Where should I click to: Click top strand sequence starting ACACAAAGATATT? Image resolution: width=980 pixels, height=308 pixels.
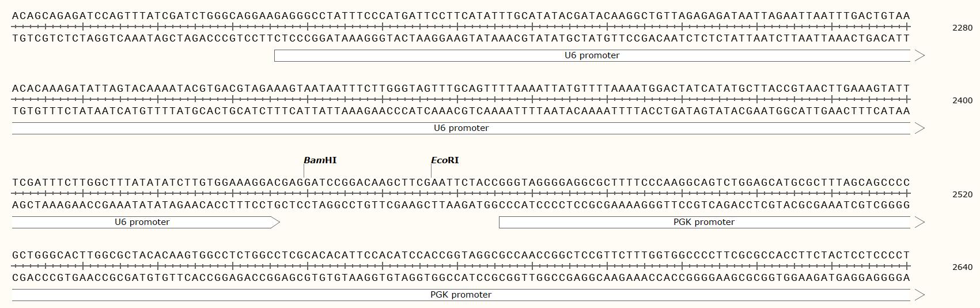[461, 88]
